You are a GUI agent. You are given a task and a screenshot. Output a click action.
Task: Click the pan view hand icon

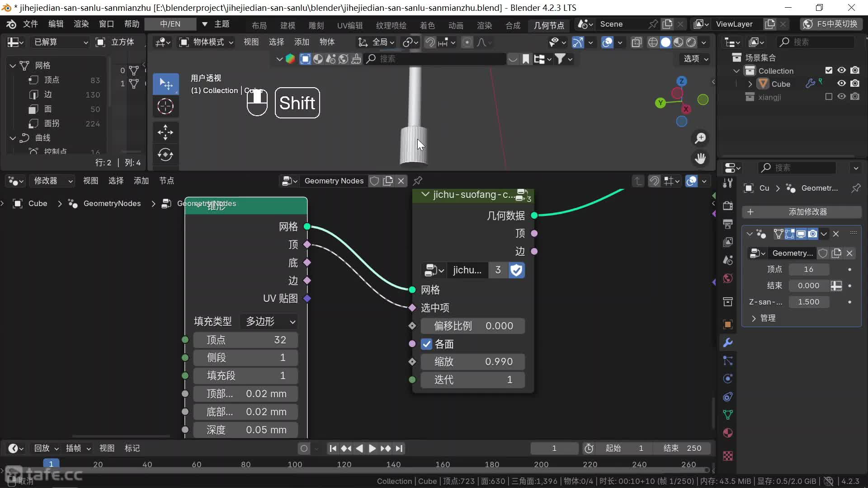coord(700,159)
